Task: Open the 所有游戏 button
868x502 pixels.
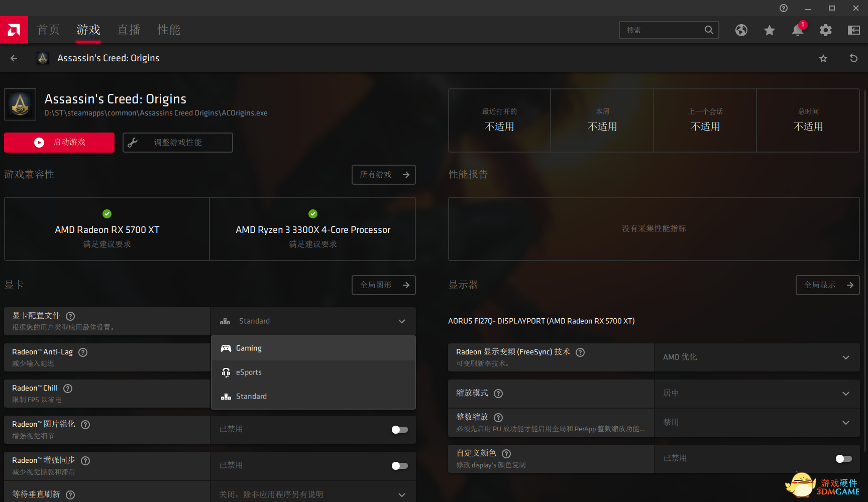Action: coord(384,175)
